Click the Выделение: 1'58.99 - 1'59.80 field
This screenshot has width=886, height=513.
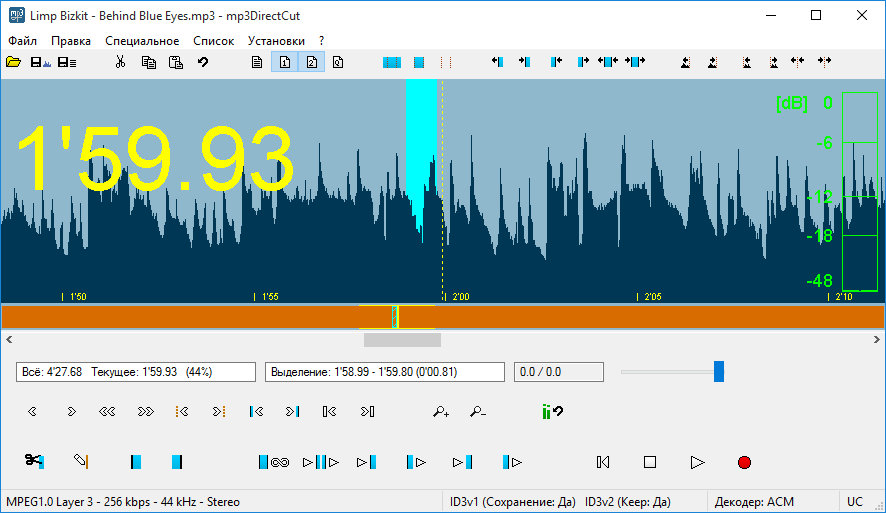pyautogui.click(x=384, y=372)
